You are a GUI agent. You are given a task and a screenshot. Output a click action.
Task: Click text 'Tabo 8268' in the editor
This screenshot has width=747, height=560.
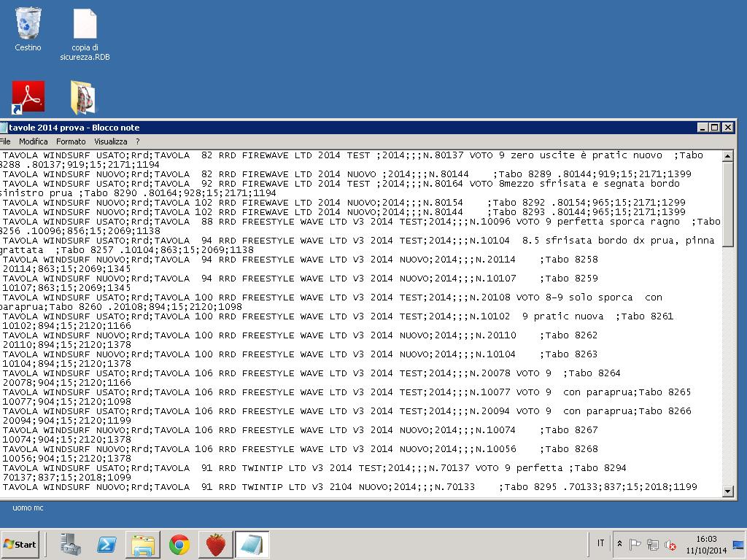[572, 449]
